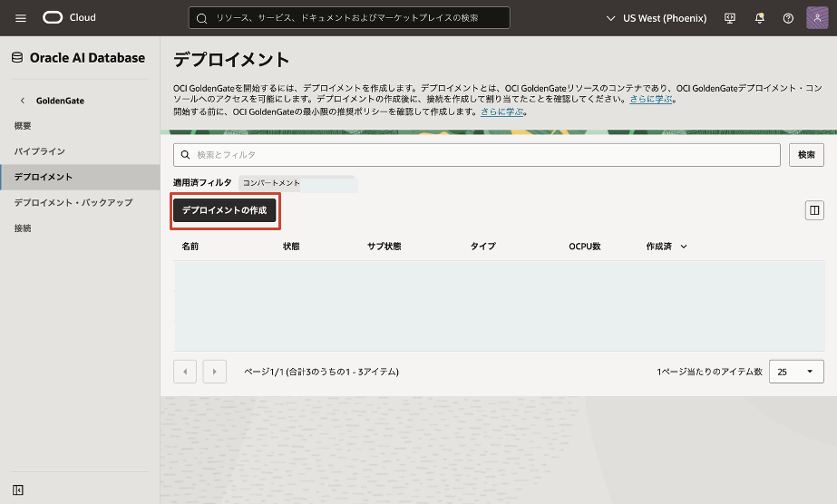Image resolution: width=837 pixels, height=504 pixels.
Task: Click the 名前 column header
Action: pyautogui.click(x=190, y=247)
